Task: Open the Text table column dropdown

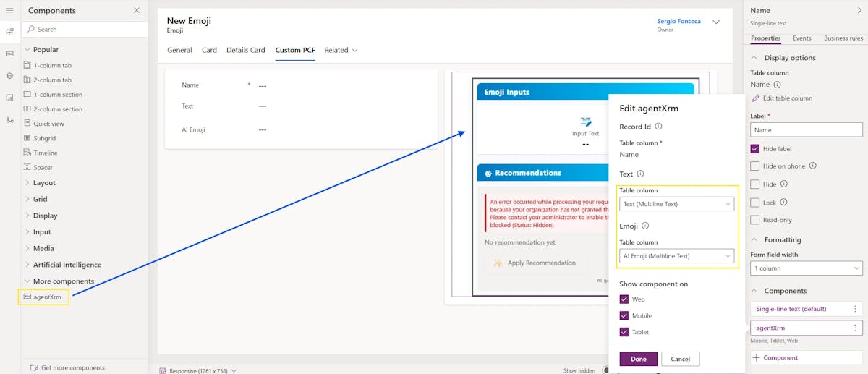Action: 676,204
